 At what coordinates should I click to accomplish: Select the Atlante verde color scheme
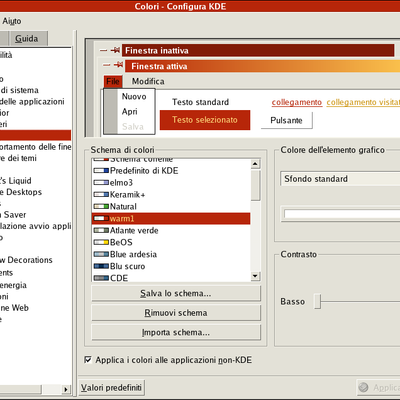[x=171, y=230]
